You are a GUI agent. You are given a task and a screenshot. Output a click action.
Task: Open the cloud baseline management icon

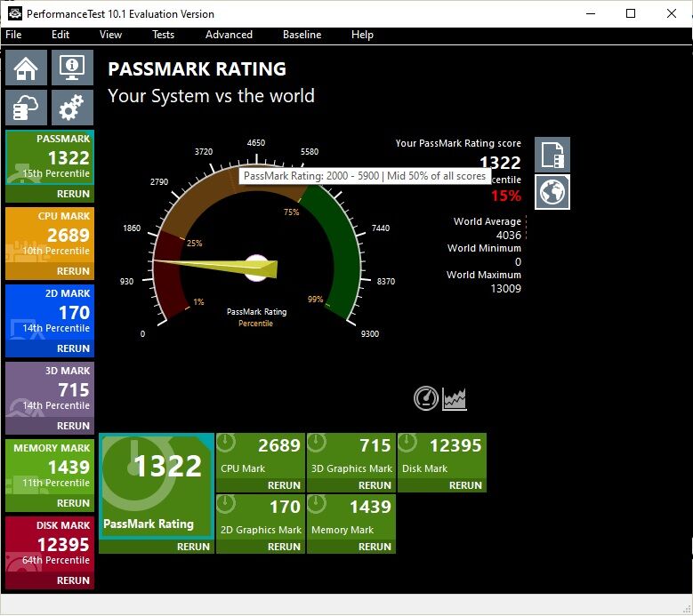tap(26, 108)
